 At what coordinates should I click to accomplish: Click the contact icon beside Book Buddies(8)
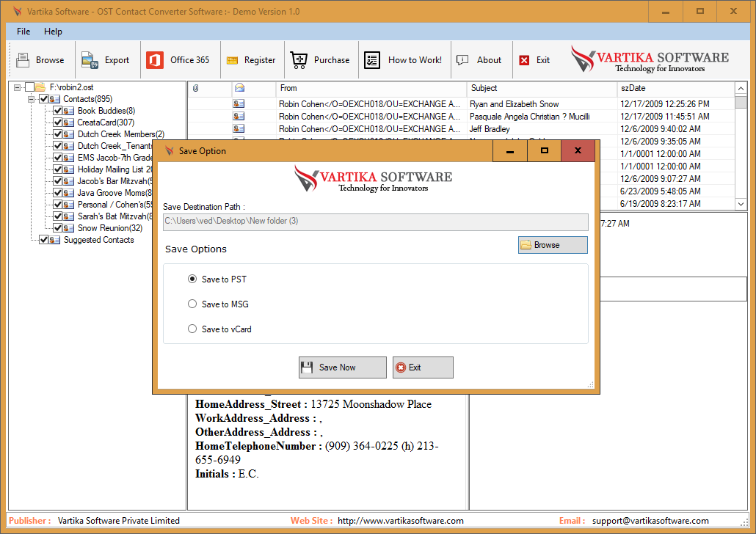[x=68, y=111]
